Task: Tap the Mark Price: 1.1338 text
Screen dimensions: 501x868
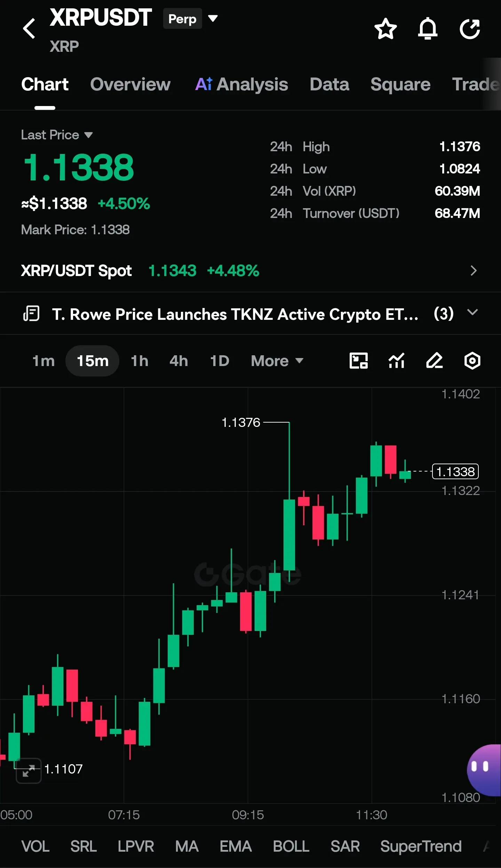Action: (x=75, y=230)
